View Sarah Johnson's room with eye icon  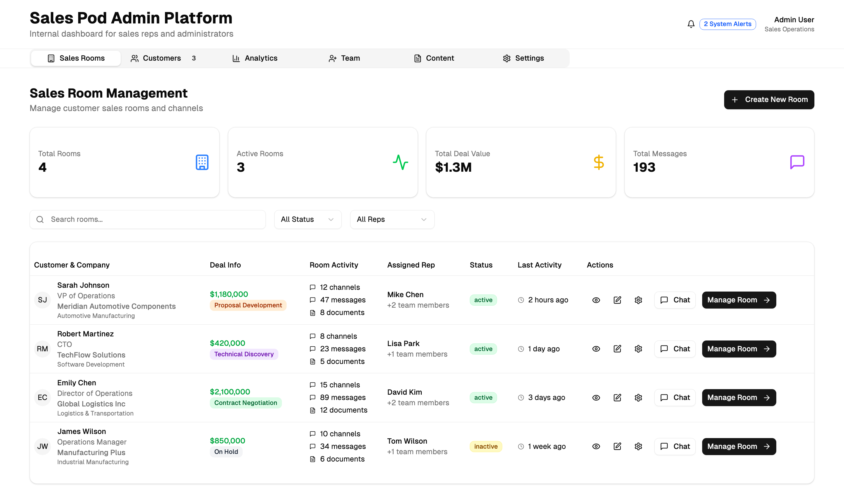click(596, 300)
